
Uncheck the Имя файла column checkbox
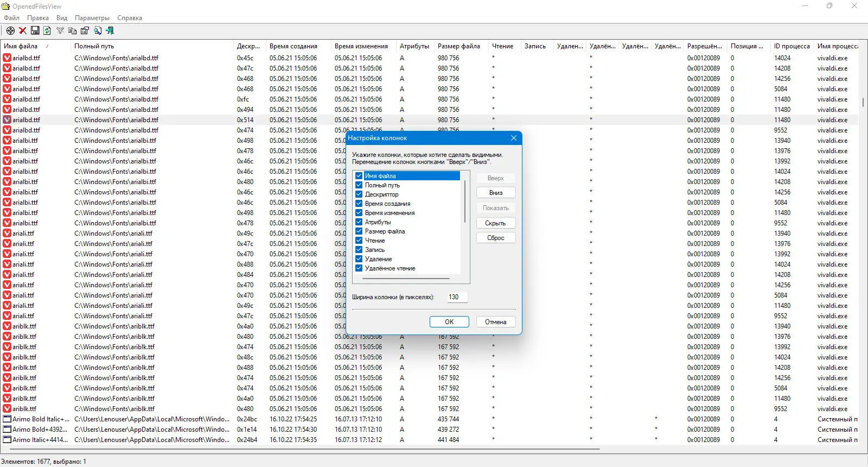click(x=359, y=176)
